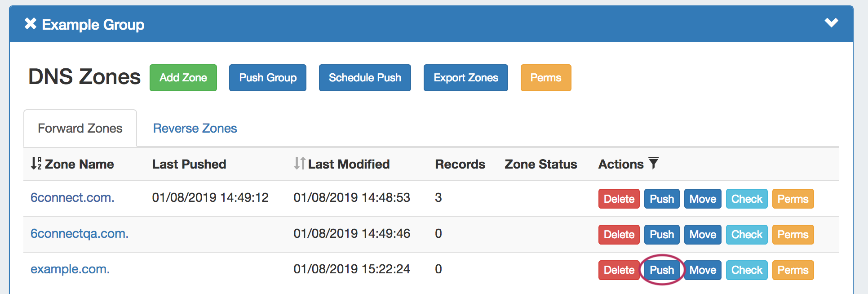
Task: Check the 6connect.com. zone
Action: [747, 199]
